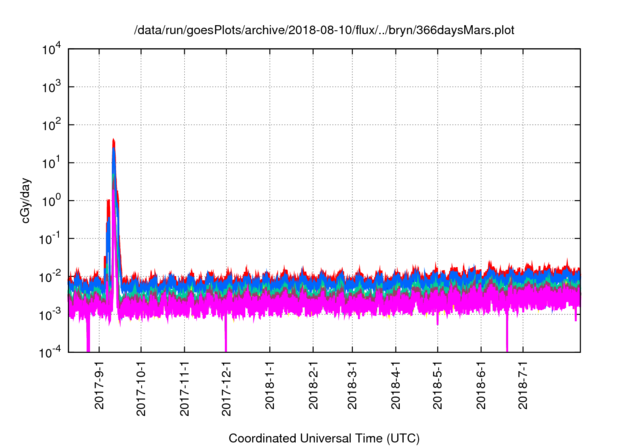Click the 10^4 y-axis tick label

click(x=53, y=49)
